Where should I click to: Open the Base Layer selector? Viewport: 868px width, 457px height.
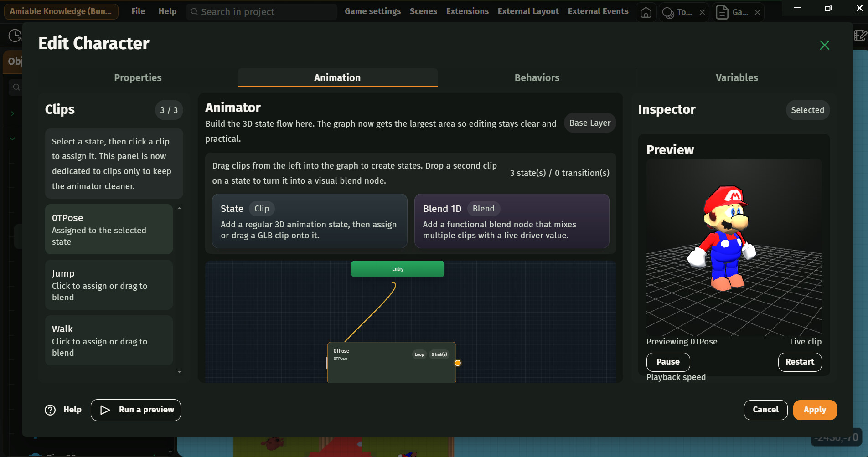coord(589,123)
